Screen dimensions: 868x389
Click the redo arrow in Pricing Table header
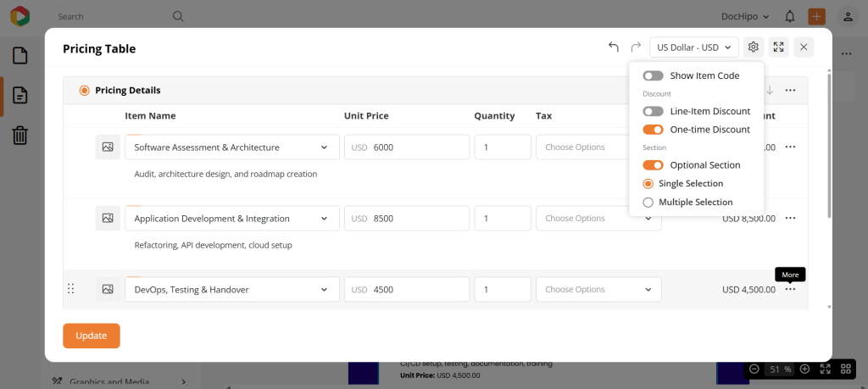click(x=636, y=47)
